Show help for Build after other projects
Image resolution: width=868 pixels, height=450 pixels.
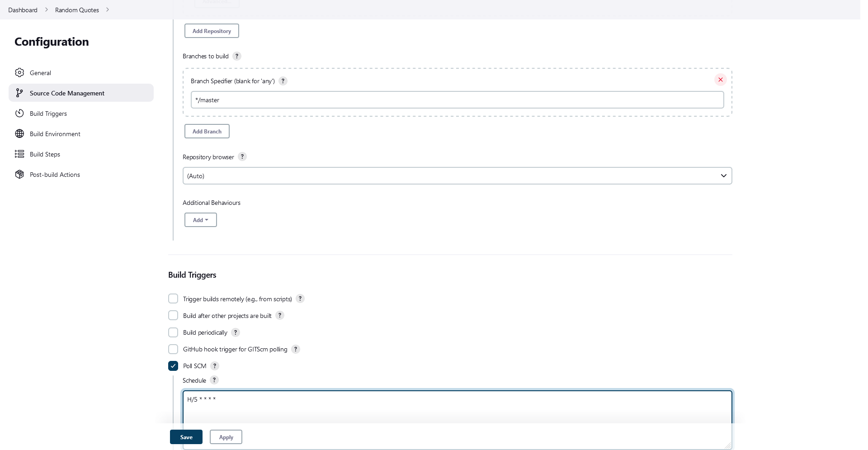point(280,315)
